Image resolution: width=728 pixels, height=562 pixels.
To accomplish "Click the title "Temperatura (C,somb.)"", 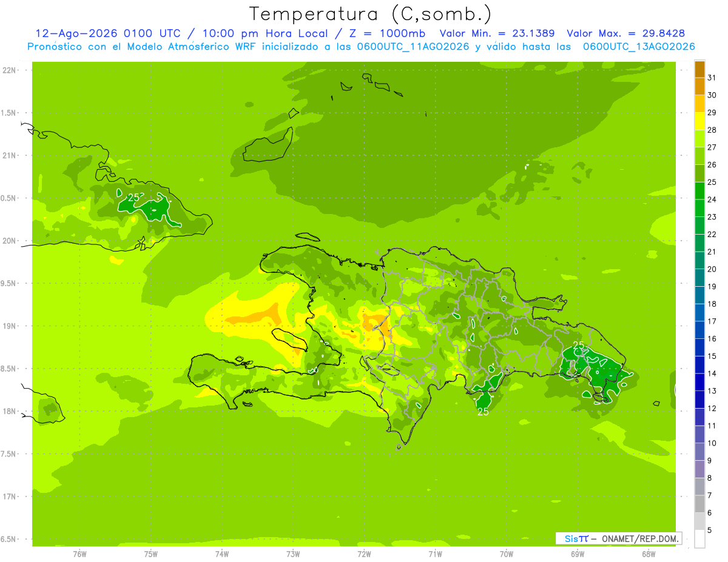I will click(371, 15).
